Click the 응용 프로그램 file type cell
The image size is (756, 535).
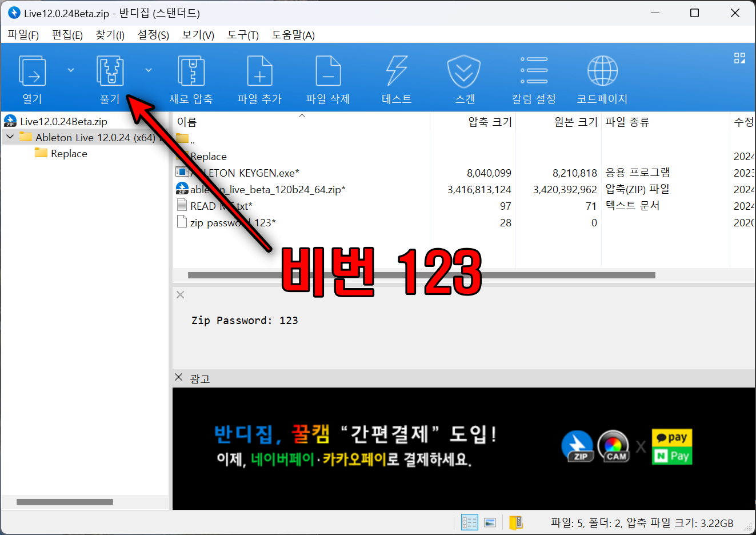[x=637, y=173]
